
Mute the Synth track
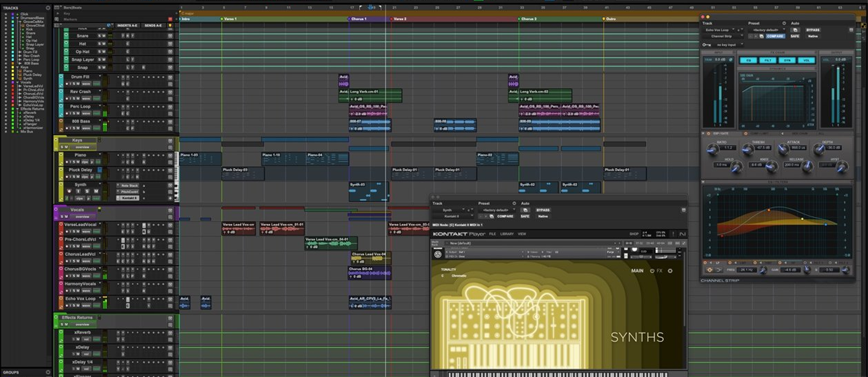96,191
